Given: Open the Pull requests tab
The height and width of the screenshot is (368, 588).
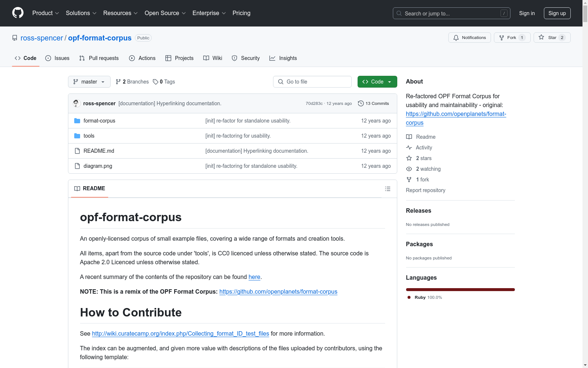Looking at the screenshot, I should [99, 58].
